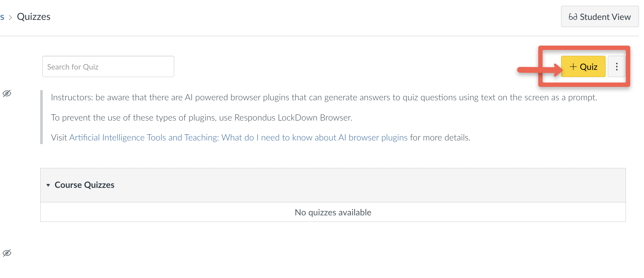Screen dimensions: 644x278
Task: Toggle the bottom-left visibility indicator
Action: 8,253
